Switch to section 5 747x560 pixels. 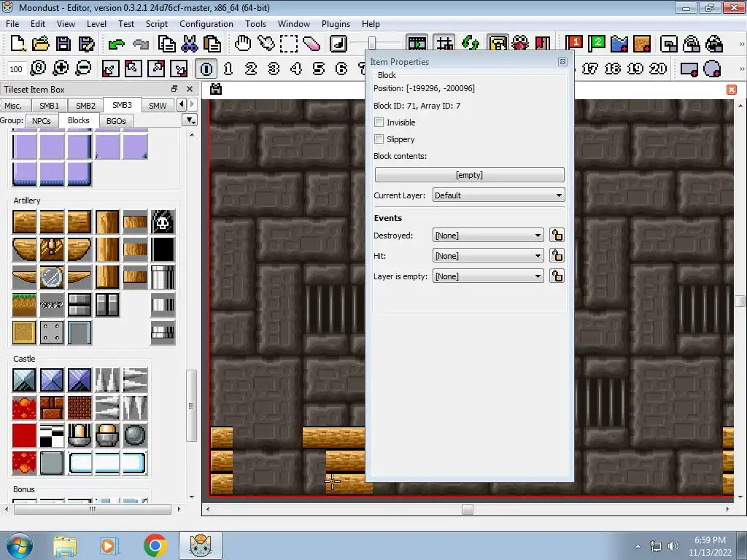(x=319, y=69)
